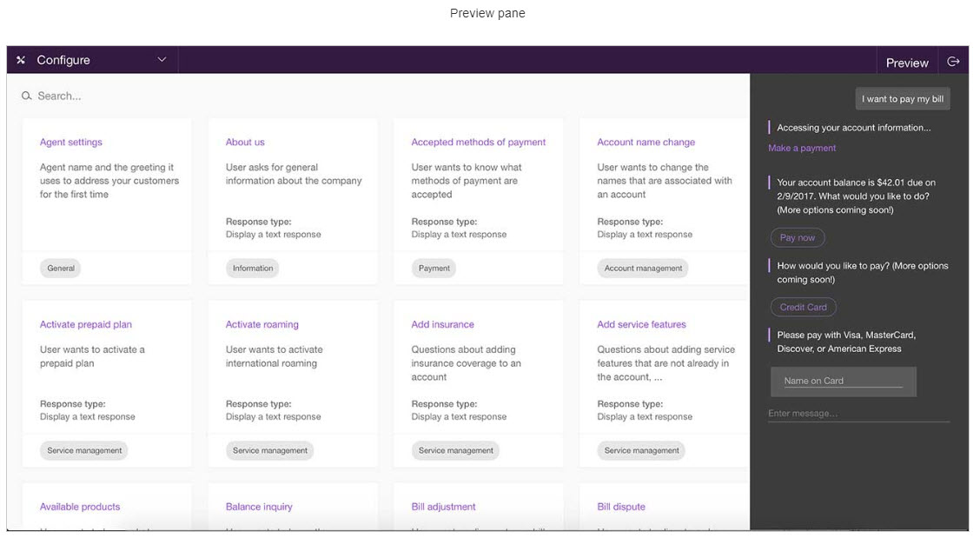Click the wrench icon beside Configure
The width and height of the screenshot is (980, 538).
pos(21,60)
